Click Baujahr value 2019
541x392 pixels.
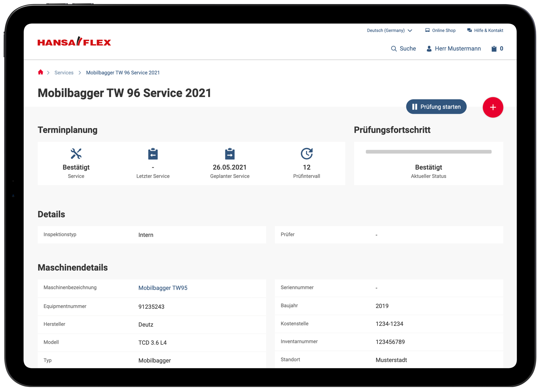382,306
